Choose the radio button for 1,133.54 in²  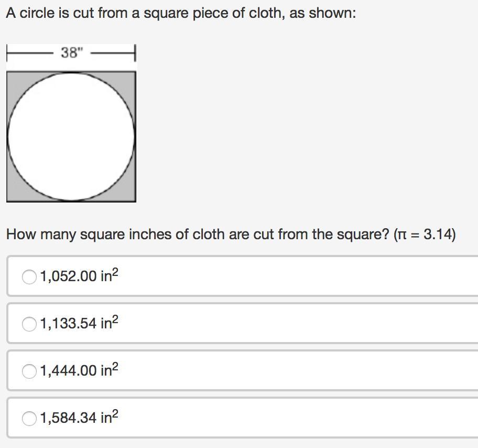[29, 324]
